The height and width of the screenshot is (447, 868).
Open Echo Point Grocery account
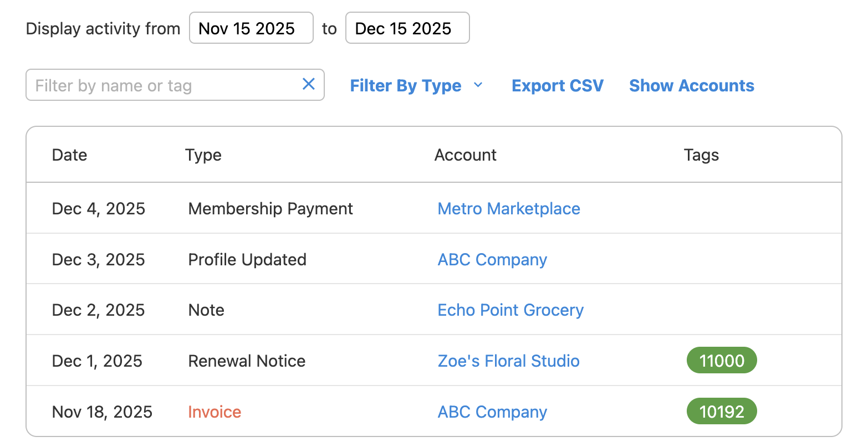[510, 310]
